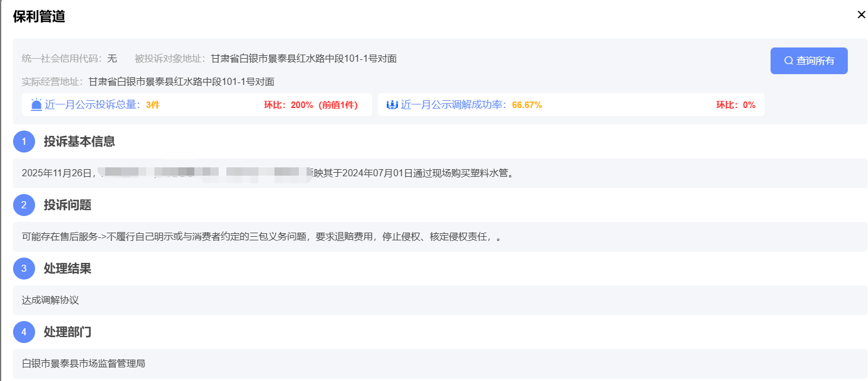The width and height of the screenshot is (868, 381).
Task: Click the 66.67% success rate value
Action: (526, 105)
